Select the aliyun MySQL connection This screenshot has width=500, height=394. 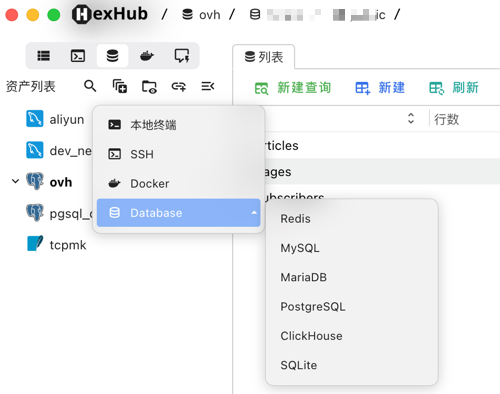click(55, 119)
